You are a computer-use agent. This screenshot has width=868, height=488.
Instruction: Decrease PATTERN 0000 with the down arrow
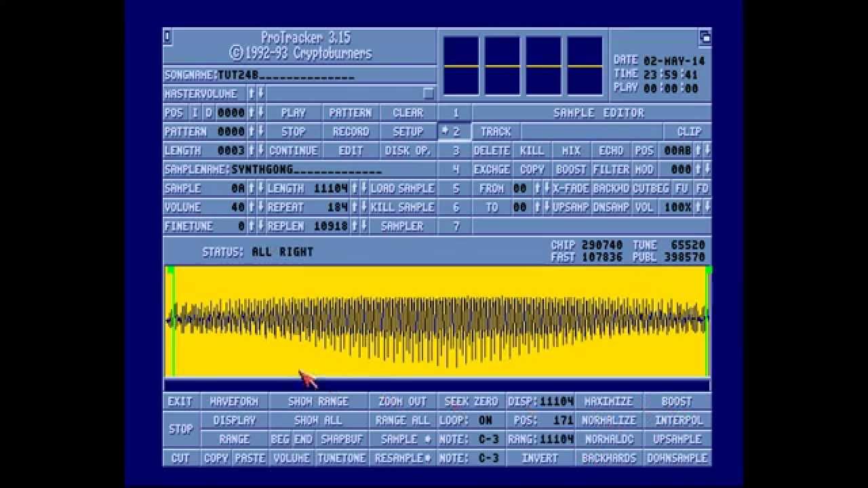coord(261,131)
